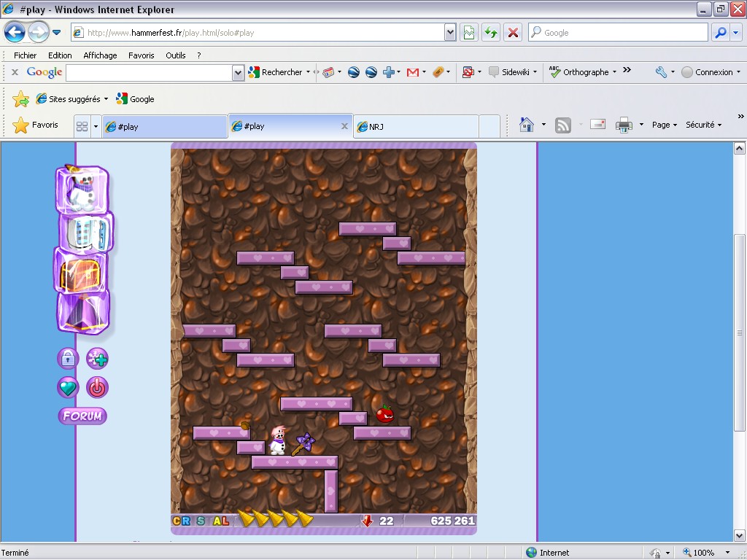The image size is (747, 560).
Task: Click the Print icon
Action: coord(624,125)
